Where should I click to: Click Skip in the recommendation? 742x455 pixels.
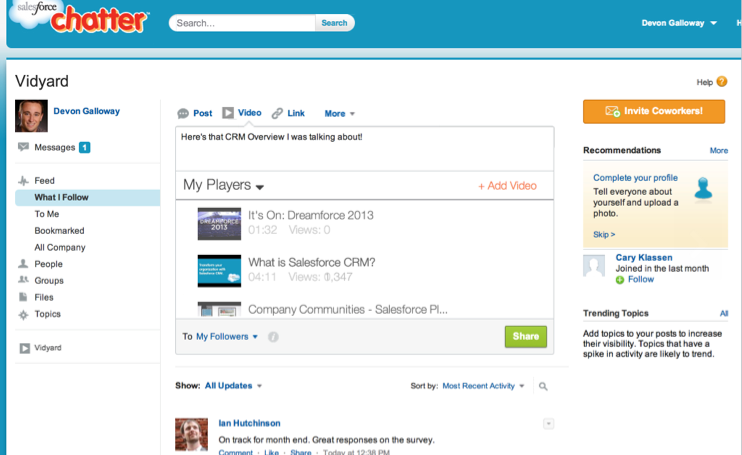click(604, 235)
